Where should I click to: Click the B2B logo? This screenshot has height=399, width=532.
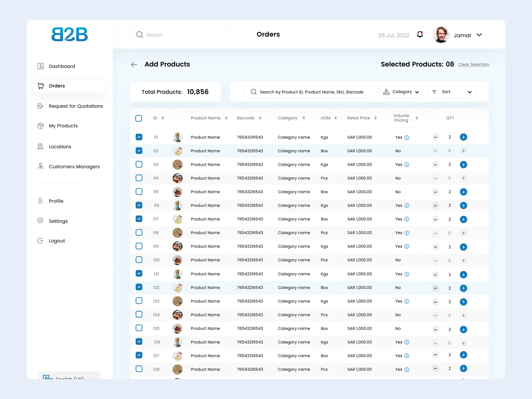point(70,34)
